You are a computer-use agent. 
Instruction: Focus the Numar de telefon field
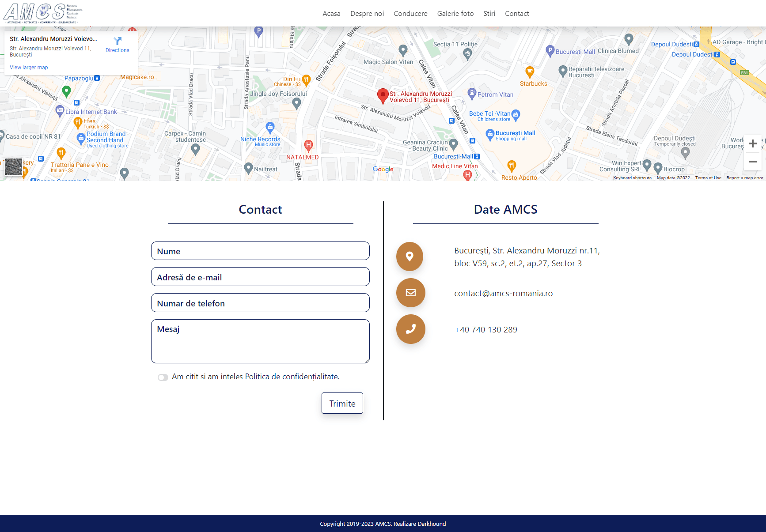pyautogui.click(x=260, y=303)
